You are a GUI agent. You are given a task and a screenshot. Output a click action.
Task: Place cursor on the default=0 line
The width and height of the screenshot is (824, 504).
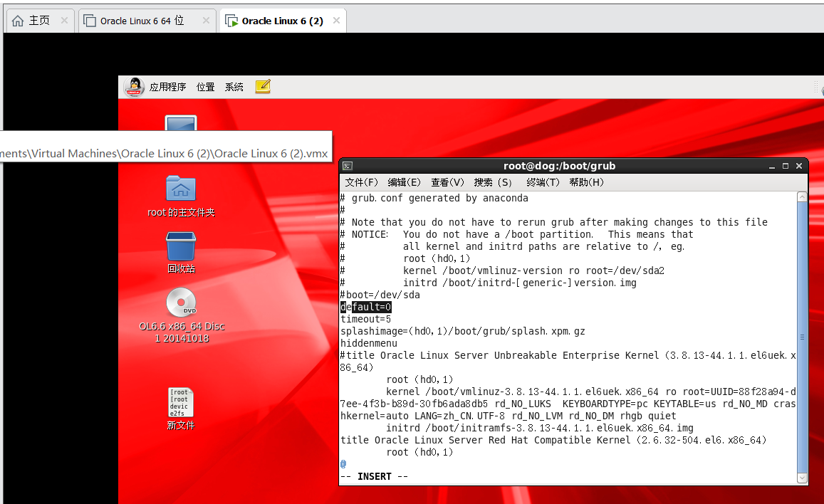click(x=366, y=307)
